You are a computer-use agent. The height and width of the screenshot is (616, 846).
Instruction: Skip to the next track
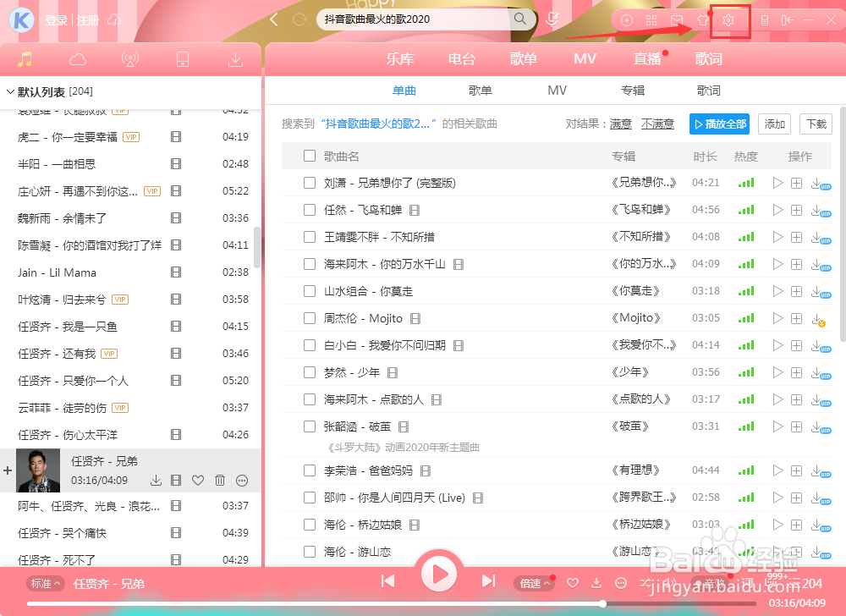(488, 581)
